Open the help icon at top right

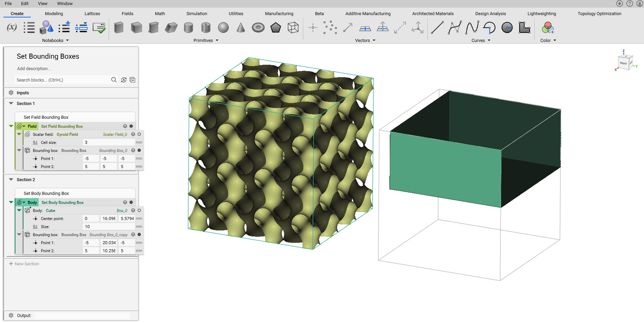pyautogui.click(x=630, y=3)
